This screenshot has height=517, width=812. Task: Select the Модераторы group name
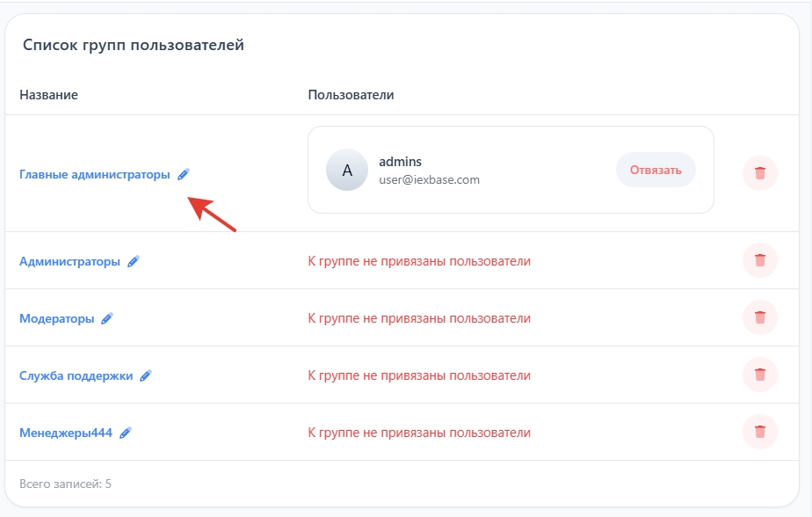click(x=56, y=318)
